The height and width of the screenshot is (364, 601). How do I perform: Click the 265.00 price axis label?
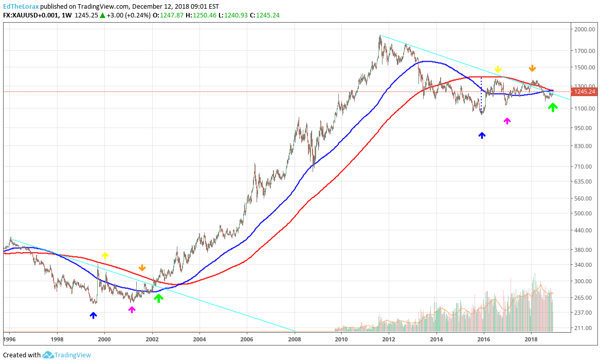pos(585,298)
